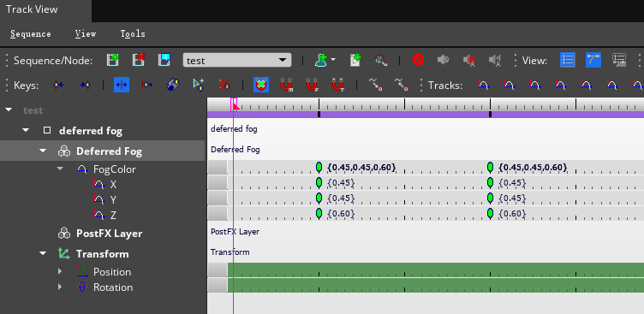
Task: Enable Magnet Snapping (magnet with m)
Action: pyautogui.click(x=286, y=85)
